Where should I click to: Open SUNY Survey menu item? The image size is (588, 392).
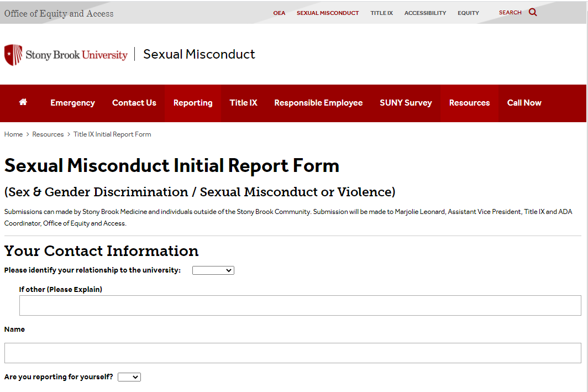tap(406, 103)
